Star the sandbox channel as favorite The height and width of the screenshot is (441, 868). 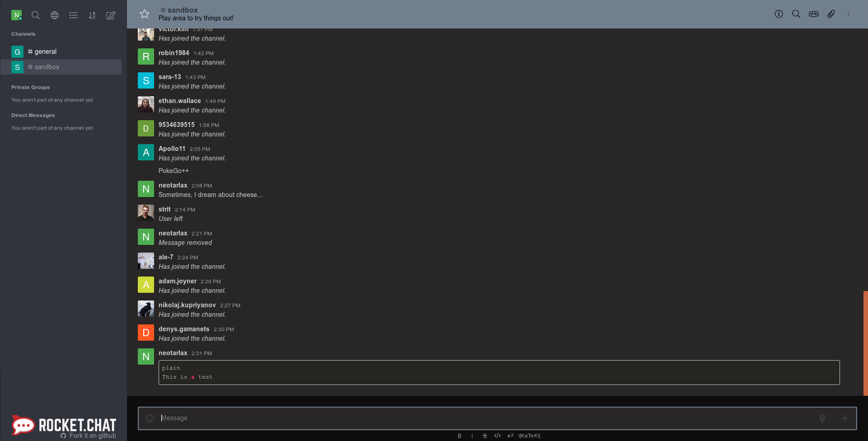[x=144, y=14]
